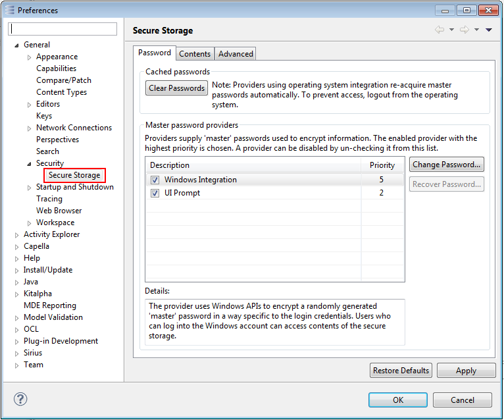Click the Change Password button

point(447,165)
